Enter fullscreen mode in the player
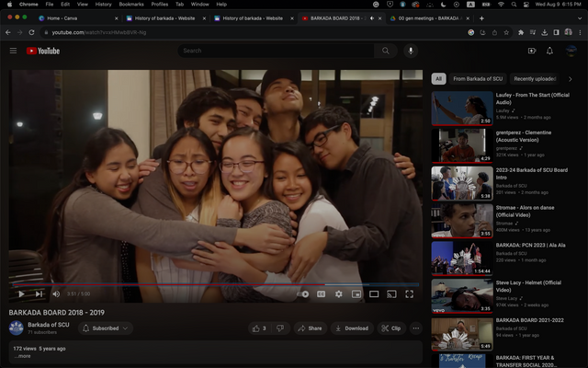Image resolution: width=588 pixels, height=368 pixels. click(410, 293)
